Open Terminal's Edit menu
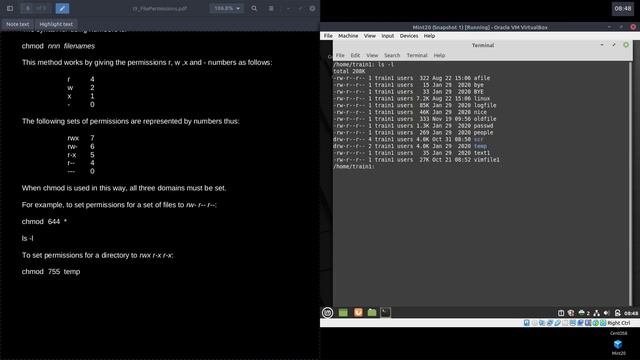This screenshot has width=640, height=360. [355, 55]
